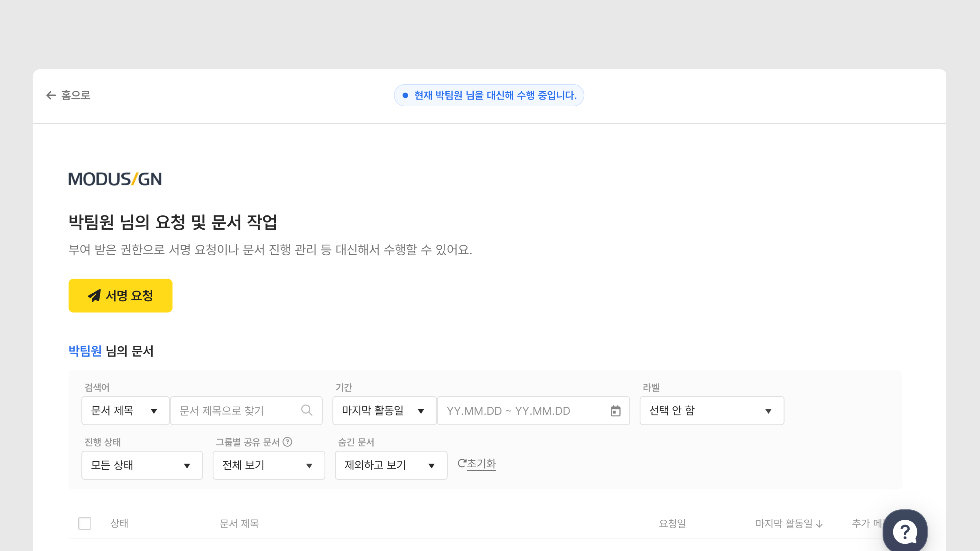This screenshot has height=551, width=980.
Task: Click the 초기화 reset link
Action: coord(477,464)
